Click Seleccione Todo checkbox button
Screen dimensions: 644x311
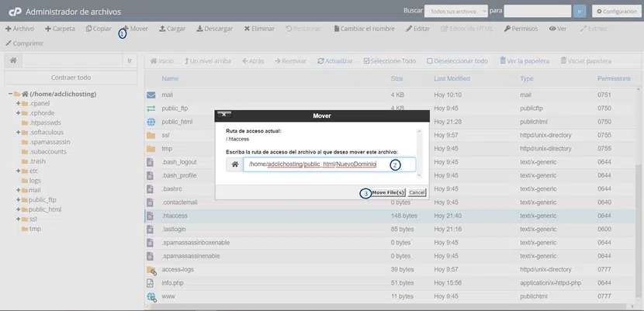click(x=390, y=60)
